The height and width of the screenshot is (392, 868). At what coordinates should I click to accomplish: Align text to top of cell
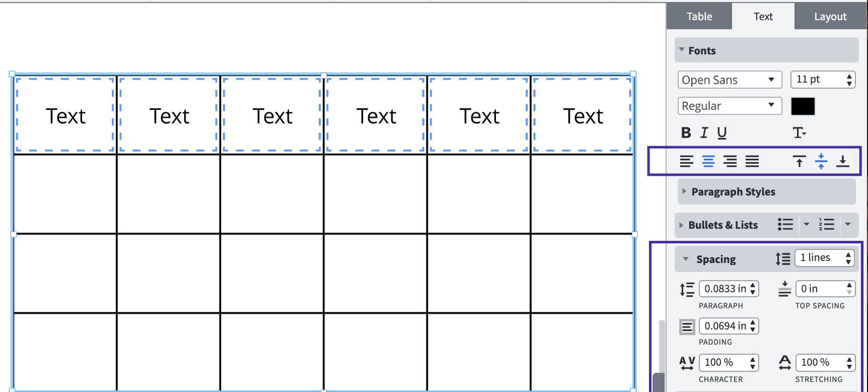click(x=799, y=161)
